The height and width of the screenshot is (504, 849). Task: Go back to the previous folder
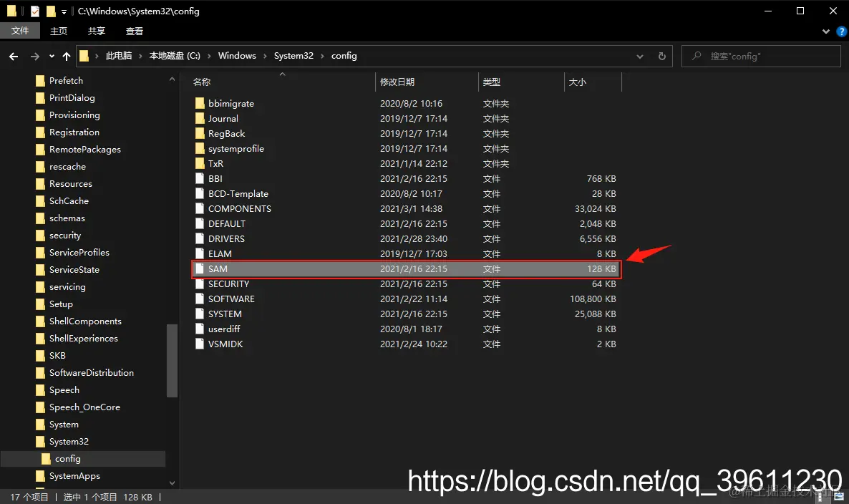tap(14, 57)
